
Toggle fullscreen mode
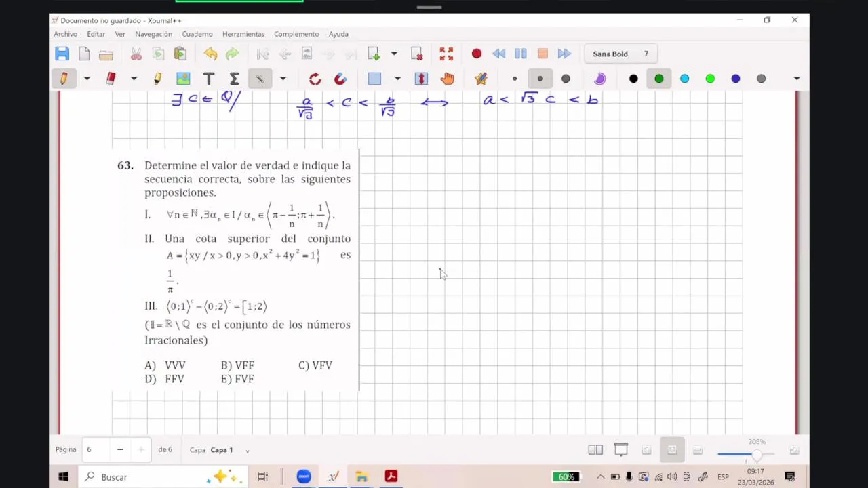[446, 54]
